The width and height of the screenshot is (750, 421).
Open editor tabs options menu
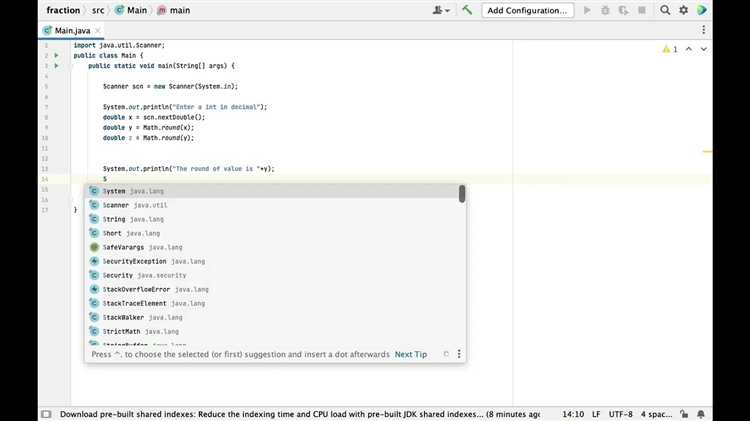point(703,30)
